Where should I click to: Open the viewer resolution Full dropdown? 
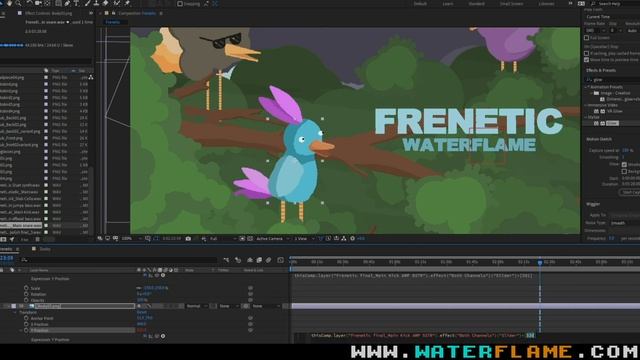[x=223, y=238]
